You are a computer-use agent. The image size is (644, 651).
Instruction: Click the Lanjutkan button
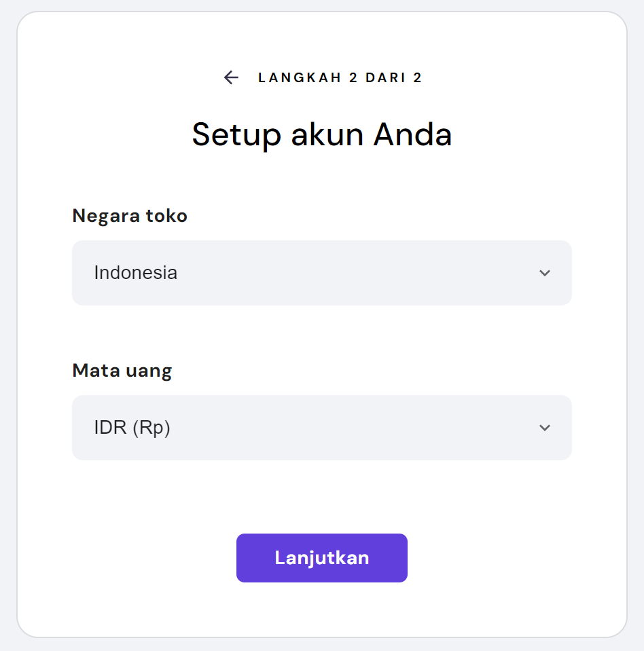(x=321, y=557)
